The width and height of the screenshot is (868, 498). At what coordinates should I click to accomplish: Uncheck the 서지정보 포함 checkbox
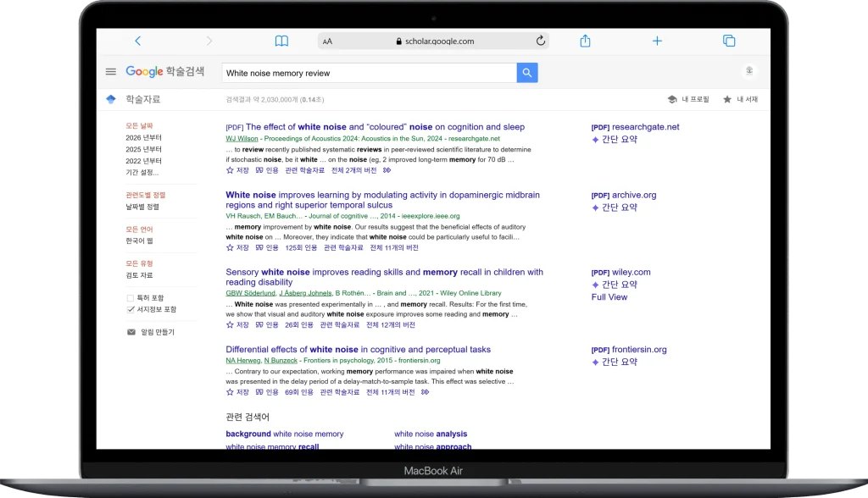[x=131, y=309]
